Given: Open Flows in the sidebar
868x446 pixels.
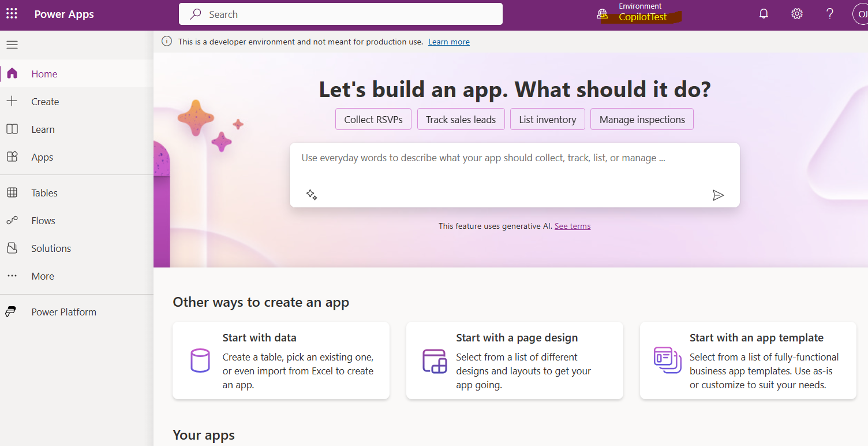Looking at the screenshot, I should click(x=77, y=220).
